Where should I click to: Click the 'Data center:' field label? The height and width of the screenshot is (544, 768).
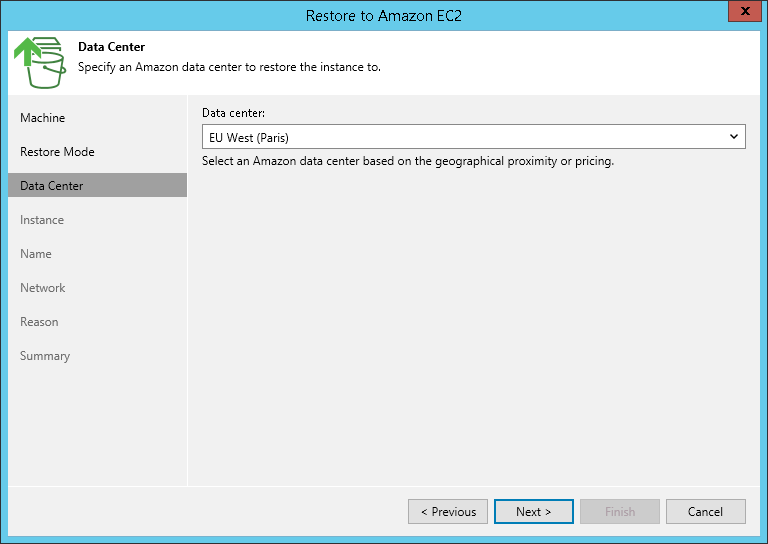233,113
